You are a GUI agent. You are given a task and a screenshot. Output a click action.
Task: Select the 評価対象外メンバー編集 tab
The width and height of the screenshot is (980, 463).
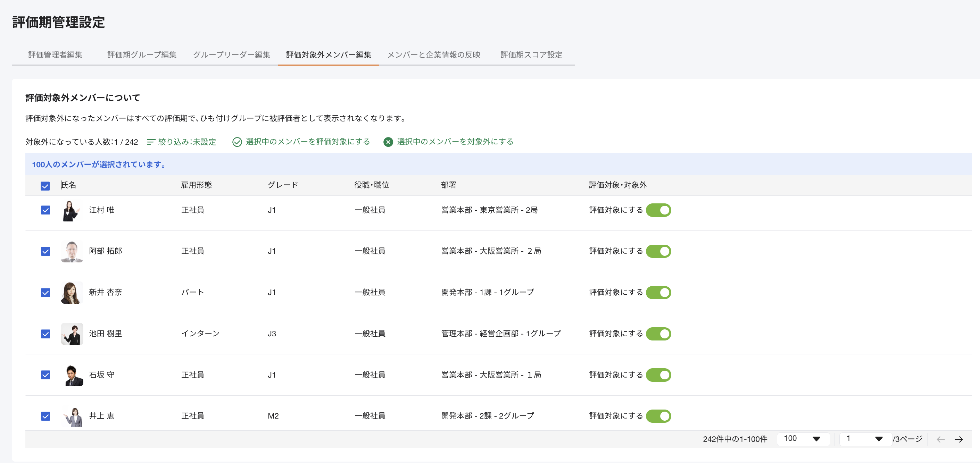[329, 55]
